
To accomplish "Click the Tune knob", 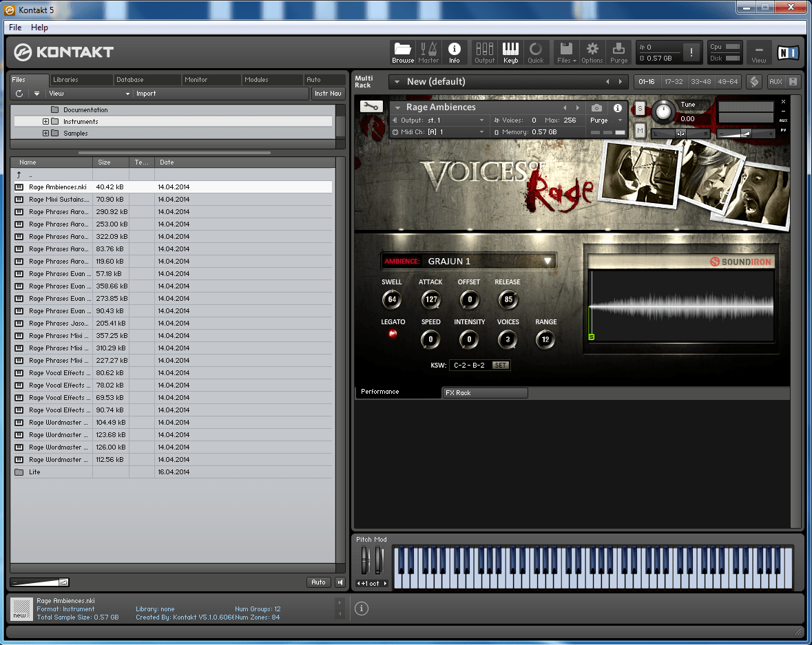I will pyautogui.click(x=663, y=112).
